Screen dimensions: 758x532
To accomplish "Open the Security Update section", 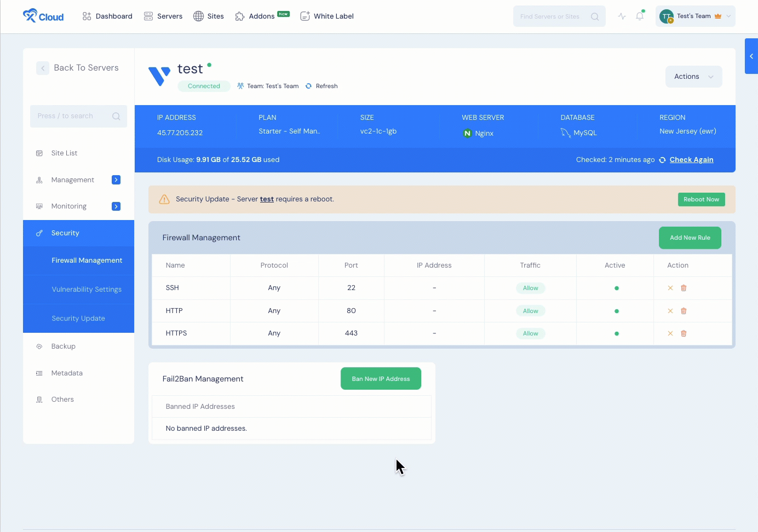I will coord(78,318).
